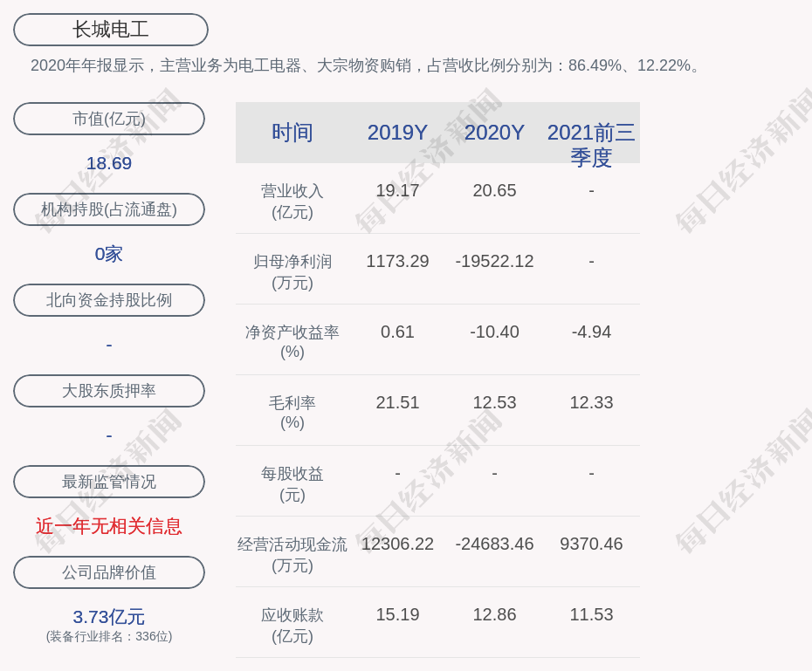Select the 2020Y column header
The height and width of the screenshot is (671, 812).
tap(494, 133)
